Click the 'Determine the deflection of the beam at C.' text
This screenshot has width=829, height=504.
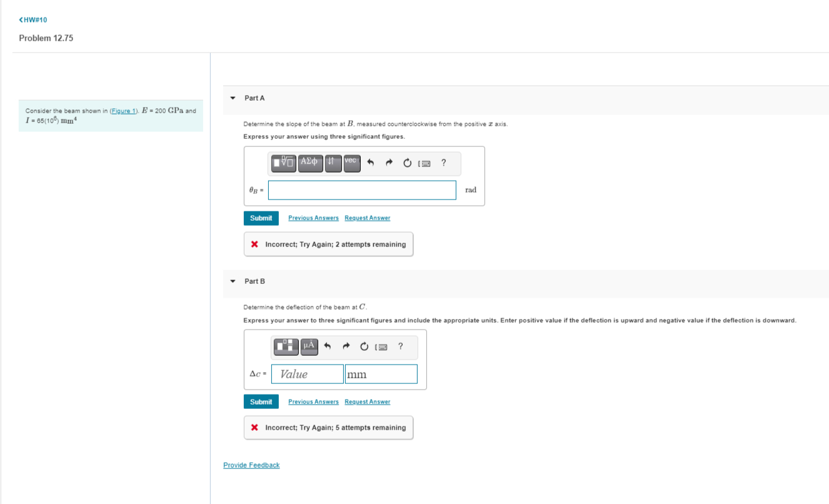(306, 307)
